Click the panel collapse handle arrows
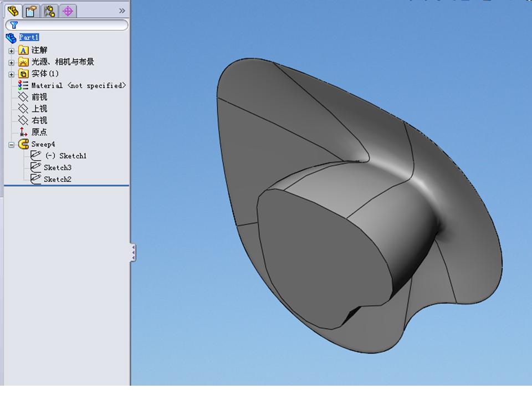Screen dimensions: 532x399 (x=133, y=253)
